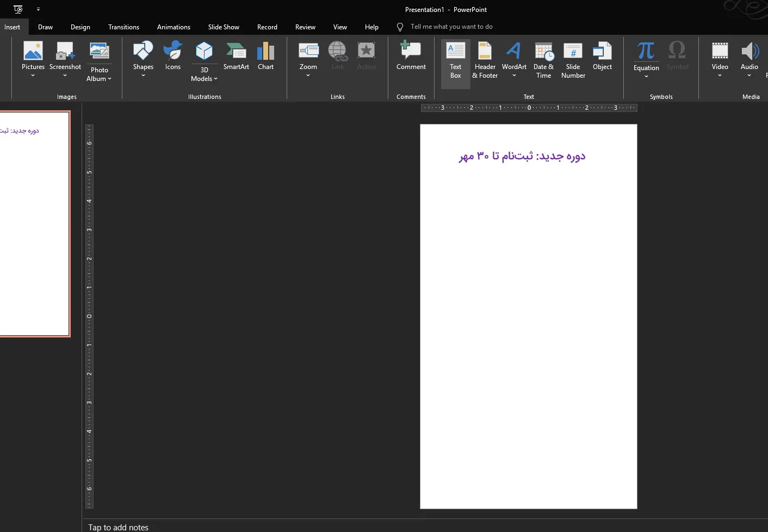Switch to the Design tab

[80, 27]
